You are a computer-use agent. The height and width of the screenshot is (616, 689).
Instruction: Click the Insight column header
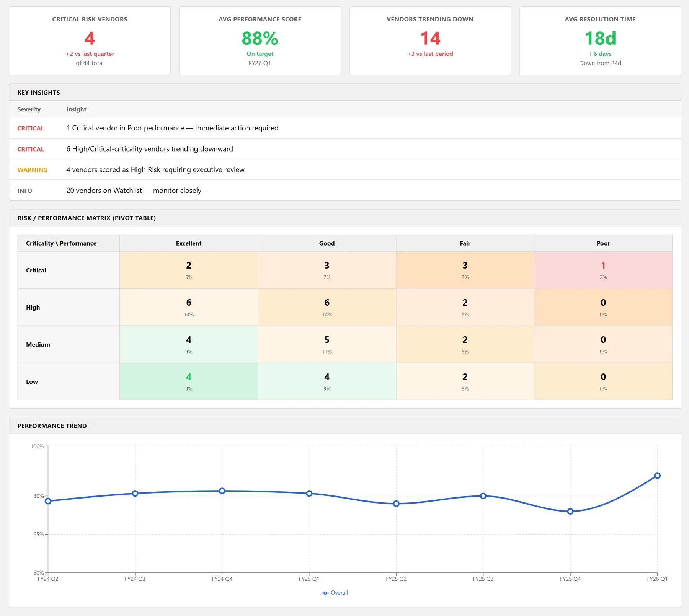click(76, 109)
